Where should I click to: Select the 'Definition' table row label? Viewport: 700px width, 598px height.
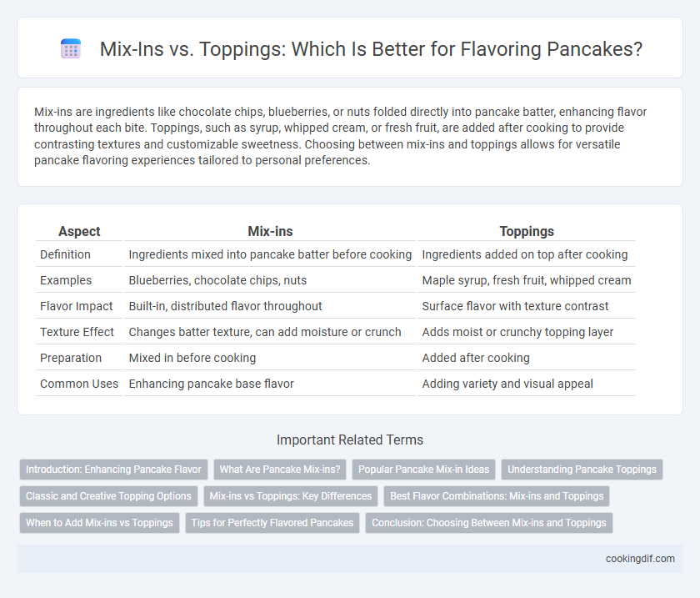point(65,254)
